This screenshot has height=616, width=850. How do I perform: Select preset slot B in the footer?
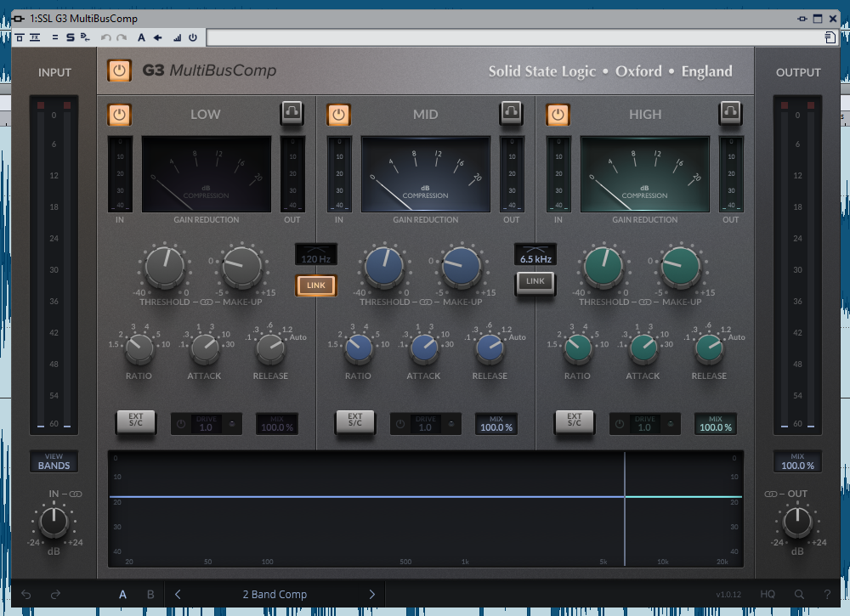pos(150,594)
